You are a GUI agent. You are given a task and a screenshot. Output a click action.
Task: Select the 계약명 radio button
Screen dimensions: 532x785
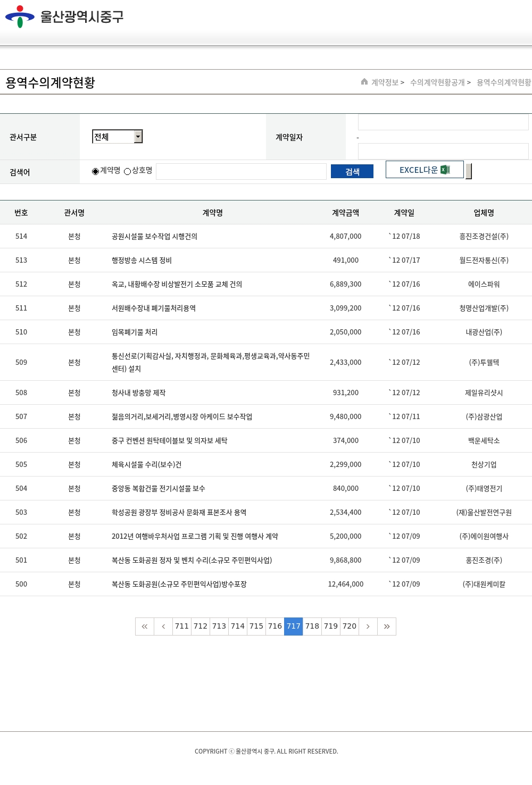[96, 171]
